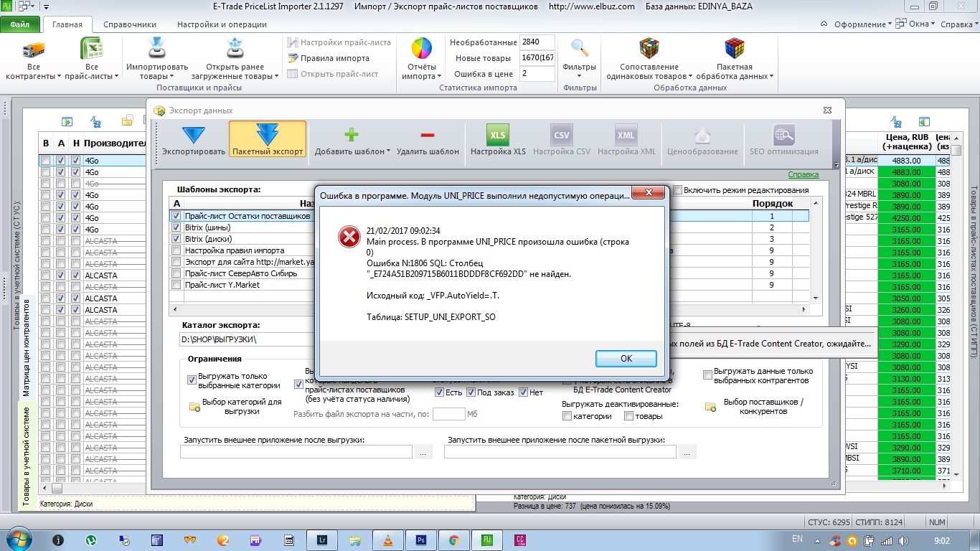Click the uTorrent taskbar icon
The height and width of the screenshot is (551, 980).
point(92,540)
